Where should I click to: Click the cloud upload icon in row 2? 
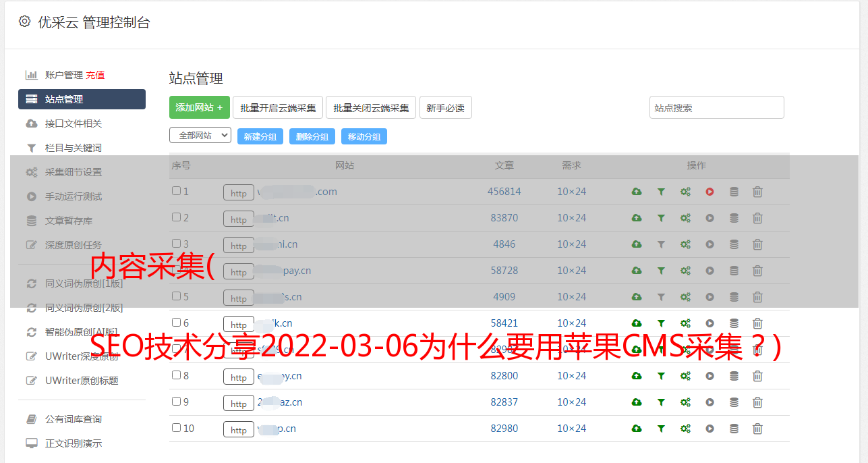coord(637,218)
